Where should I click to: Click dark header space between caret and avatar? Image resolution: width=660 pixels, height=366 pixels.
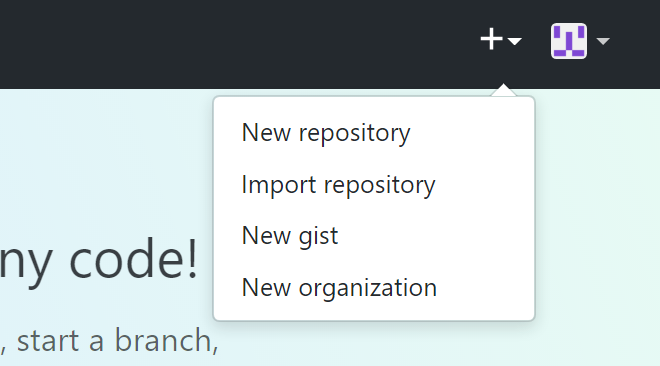point(536,41)
